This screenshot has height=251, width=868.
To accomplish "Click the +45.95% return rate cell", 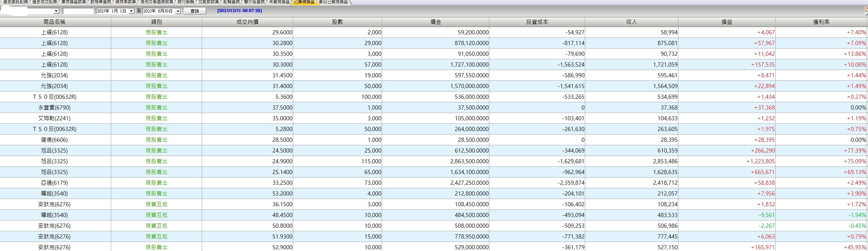I will [821, 247].
